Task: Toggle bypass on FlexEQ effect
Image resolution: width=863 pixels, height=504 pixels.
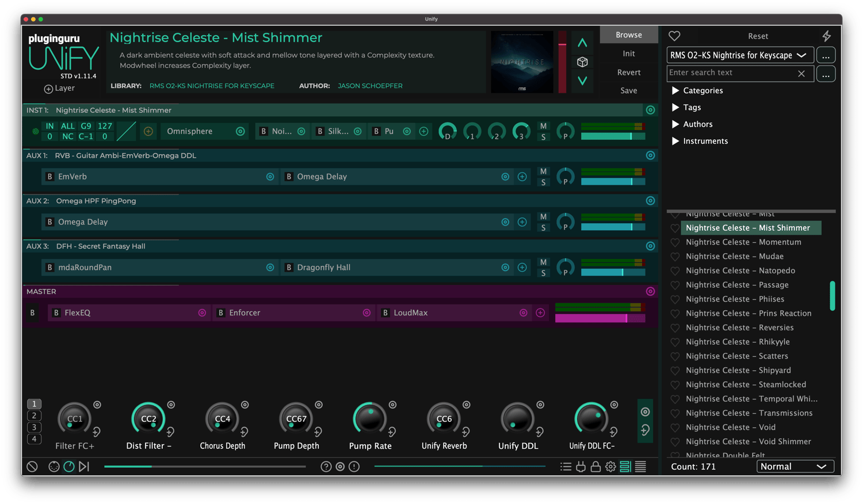Action: 56,313
